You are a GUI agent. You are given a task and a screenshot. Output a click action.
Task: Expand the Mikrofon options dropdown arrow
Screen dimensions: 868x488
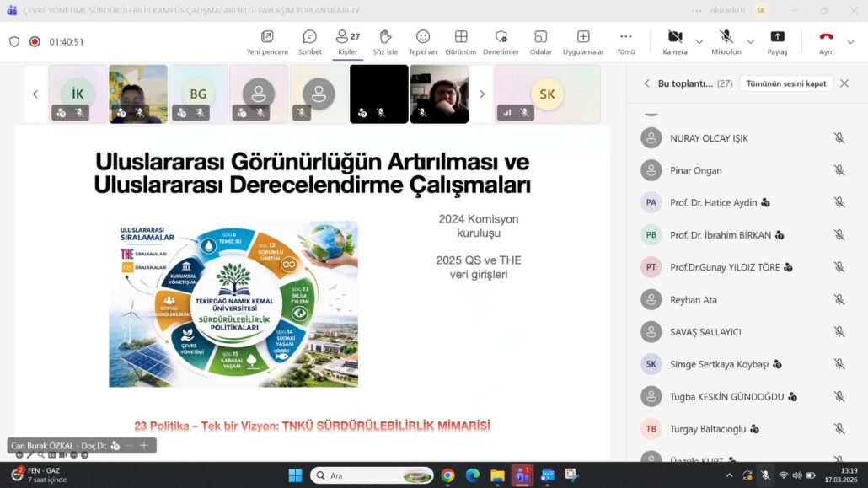[750, 41]
